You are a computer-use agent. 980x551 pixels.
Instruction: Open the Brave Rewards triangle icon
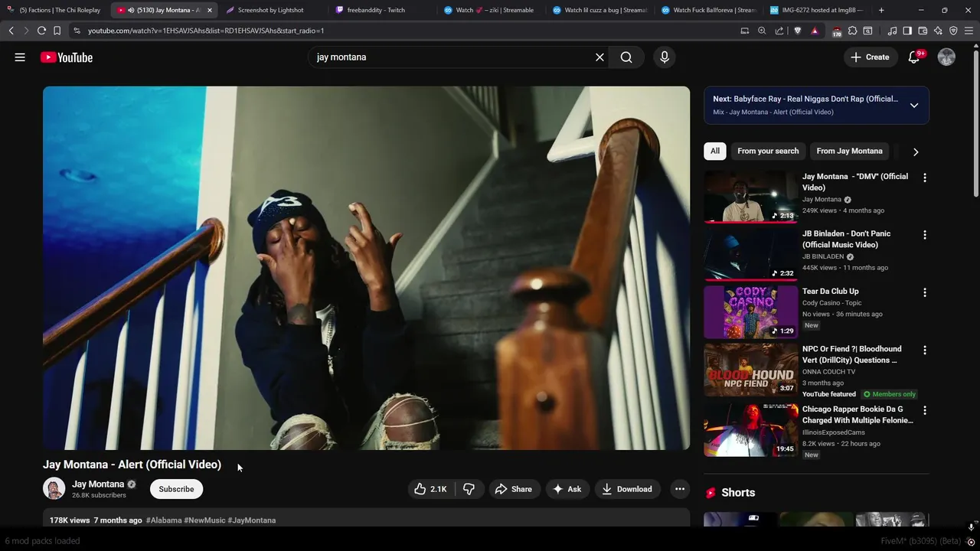(x=814, y=31)
